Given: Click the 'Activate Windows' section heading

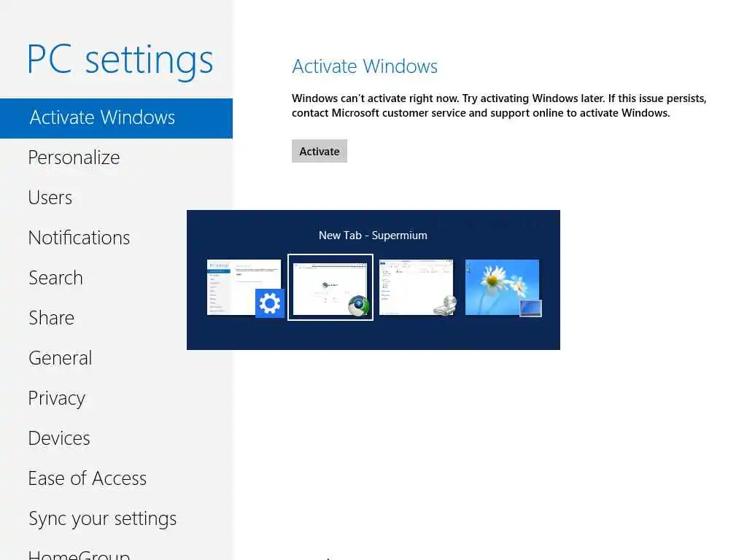Looking at the screenshot, I should tap(365, 66).
